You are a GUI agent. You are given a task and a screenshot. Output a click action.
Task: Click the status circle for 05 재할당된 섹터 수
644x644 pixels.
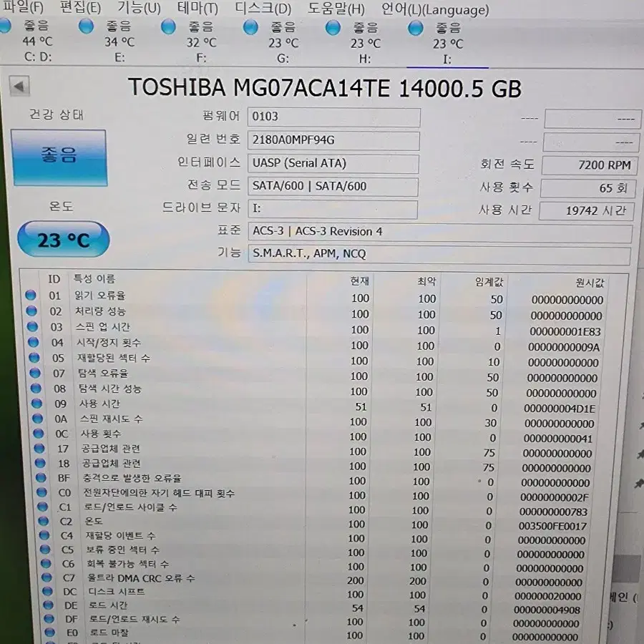click(x=34, y=357)
